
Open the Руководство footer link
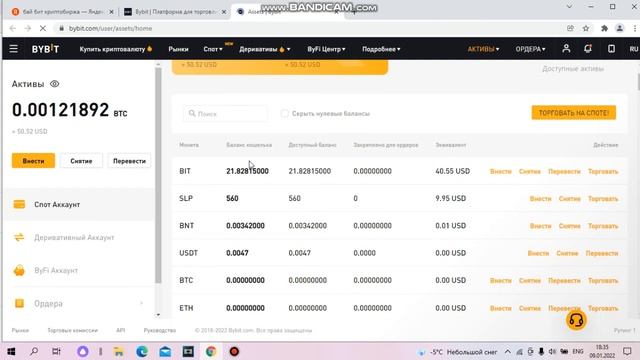click(160, 330)
